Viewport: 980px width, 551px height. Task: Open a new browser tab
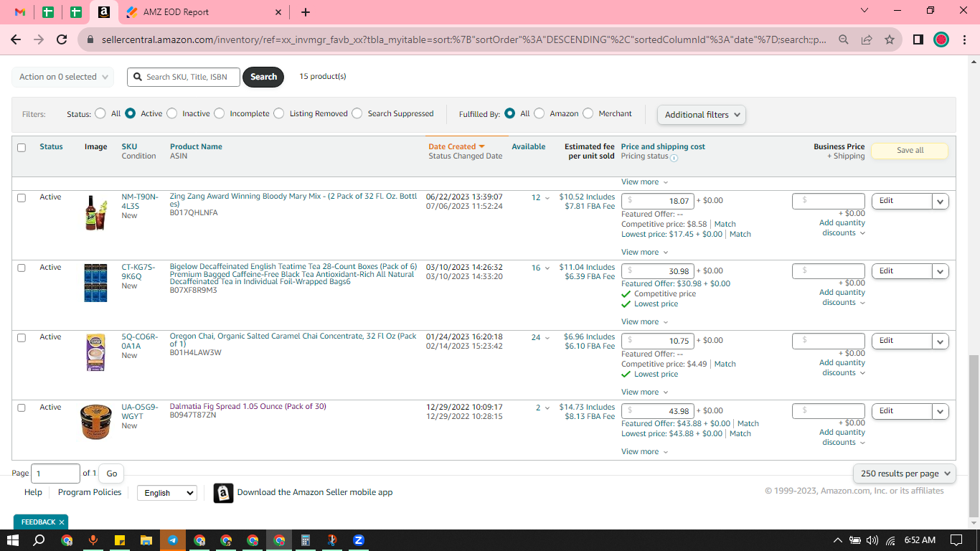306,12
